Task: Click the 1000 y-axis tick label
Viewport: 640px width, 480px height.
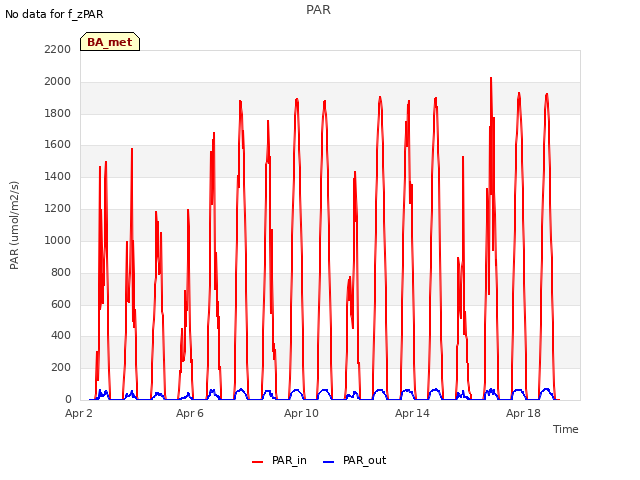Action: click(x=58, y=240)
